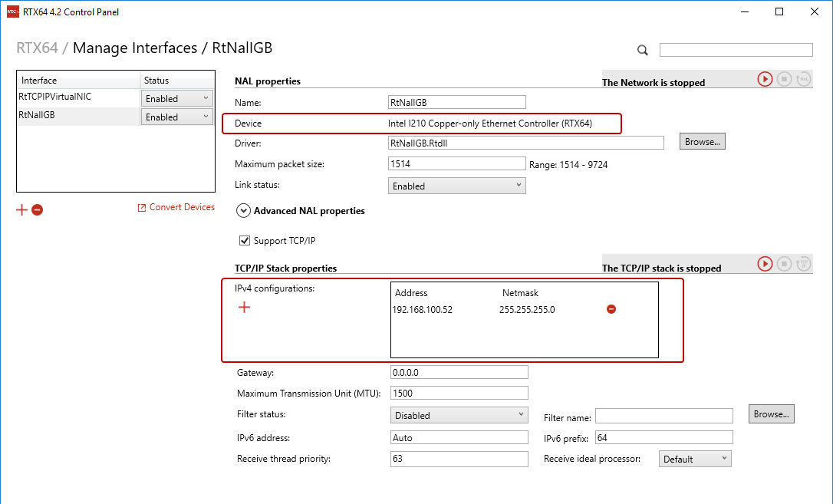Viewport: 833px width, 504px height.
Task: Add a new interface with the red plus
Action: tap(21, 209)
